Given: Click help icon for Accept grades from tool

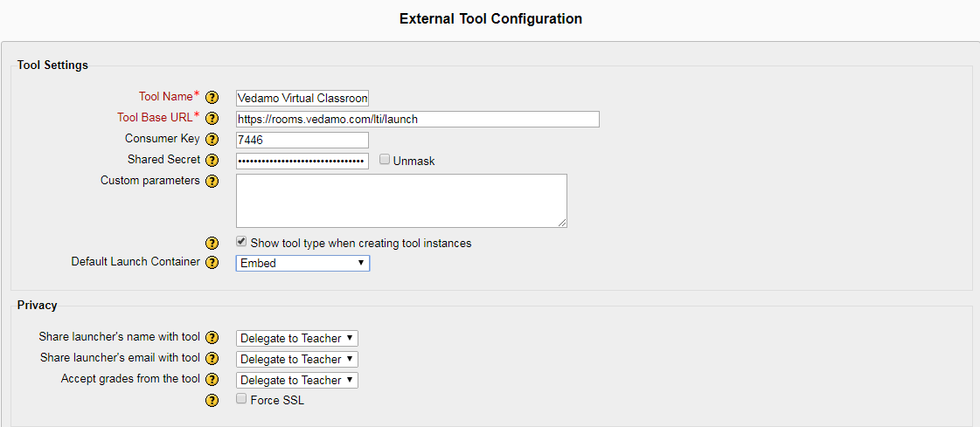Looking at the screenshot, I should [212, 380].
